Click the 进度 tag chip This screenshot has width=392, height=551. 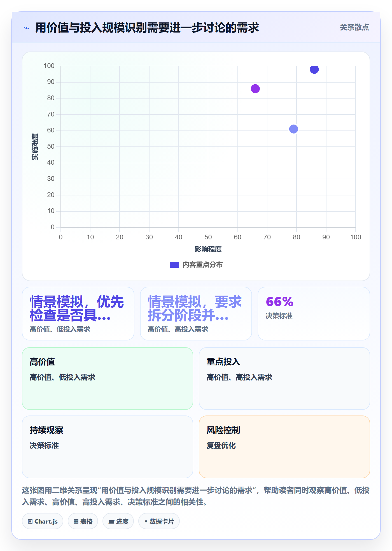tap(118, 521)
